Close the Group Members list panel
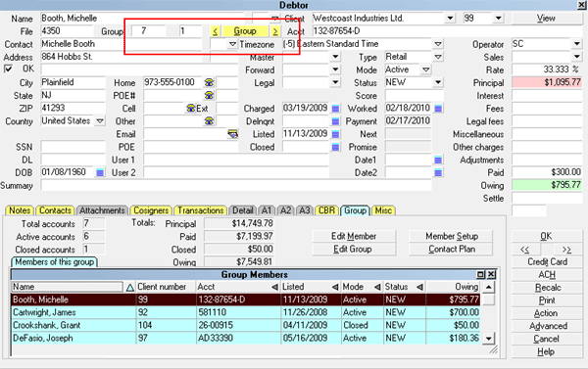 [491, 275]
